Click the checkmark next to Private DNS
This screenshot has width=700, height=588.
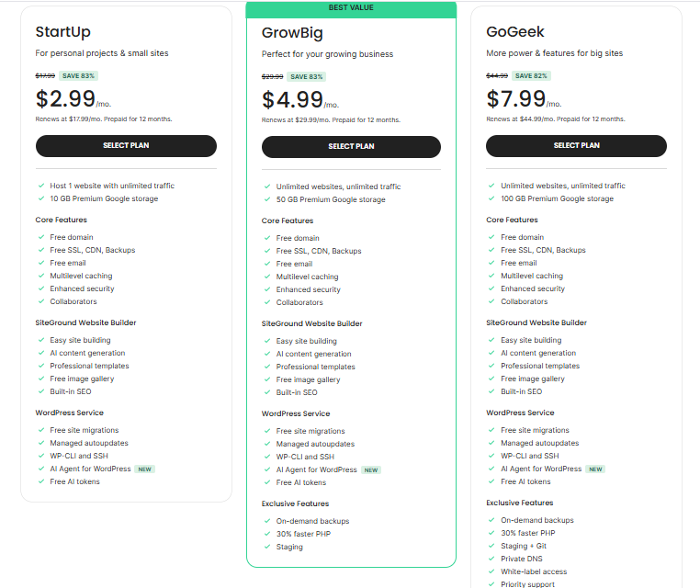click(491, 559)
